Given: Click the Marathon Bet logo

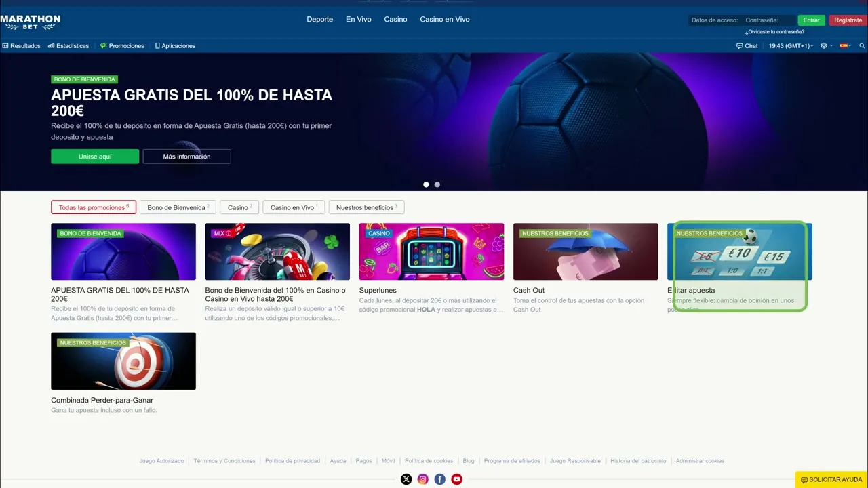Looking at the screenshot, I should pyautogui.click(x=31, y=22).
